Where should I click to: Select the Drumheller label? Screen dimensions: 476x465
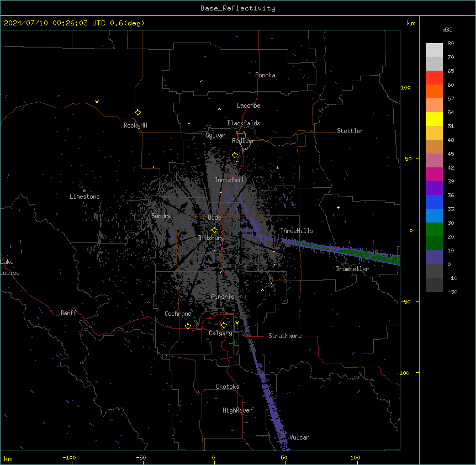[x=352, y=269]
